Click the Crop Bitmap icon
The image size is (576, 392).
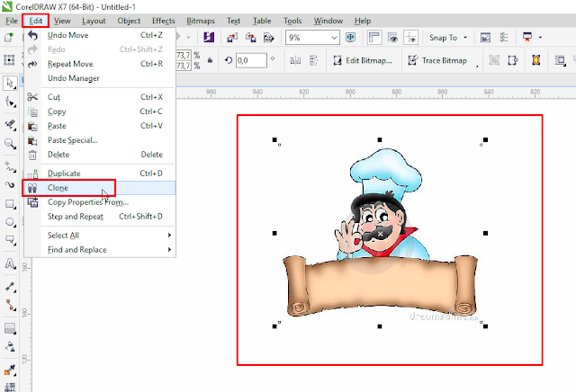click(494, 60)
